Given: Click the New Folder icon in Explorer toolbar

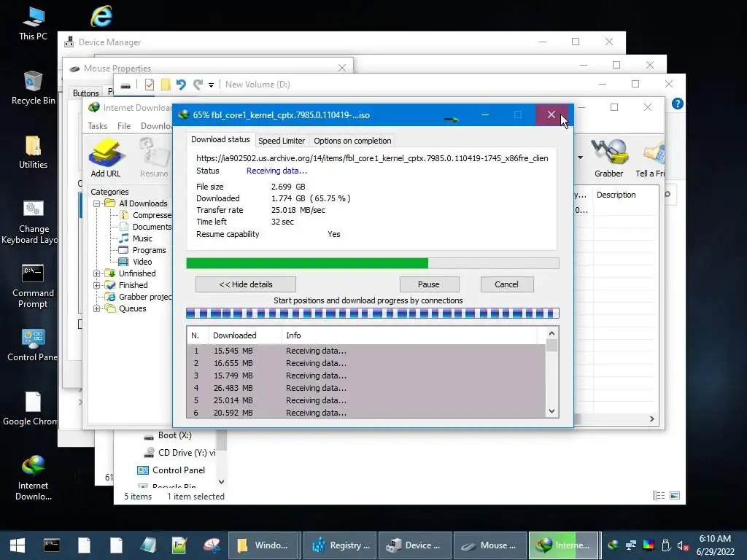Looking at the screenshot, I should 166,85.
